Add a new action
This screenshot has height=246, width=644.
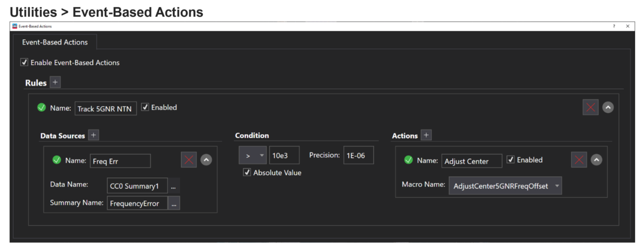[x=426, y=135]
